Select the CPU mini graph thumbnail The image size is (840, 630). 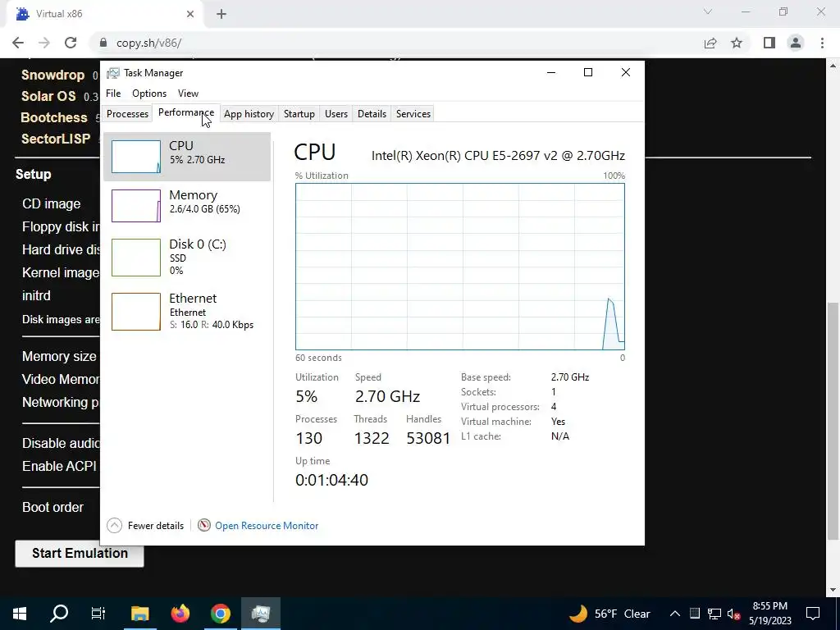[x=136, y=157]
